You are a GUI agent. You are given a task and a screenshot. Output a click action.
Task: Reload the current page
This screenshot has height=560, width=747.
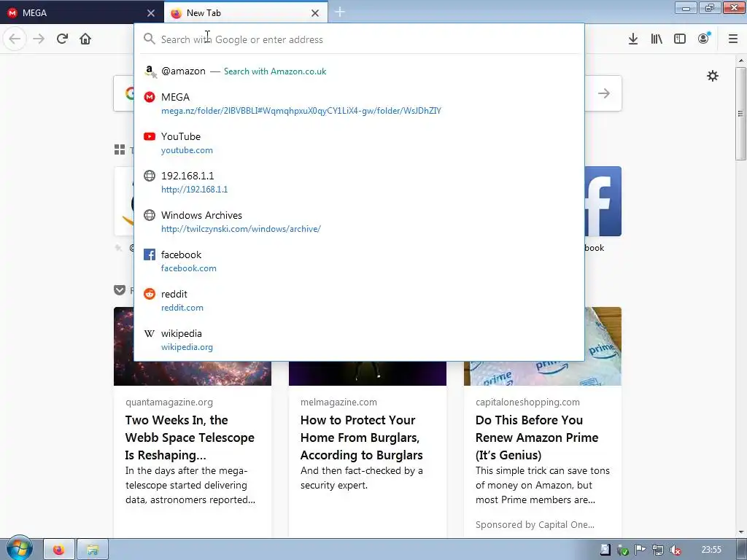click(62, 39)
